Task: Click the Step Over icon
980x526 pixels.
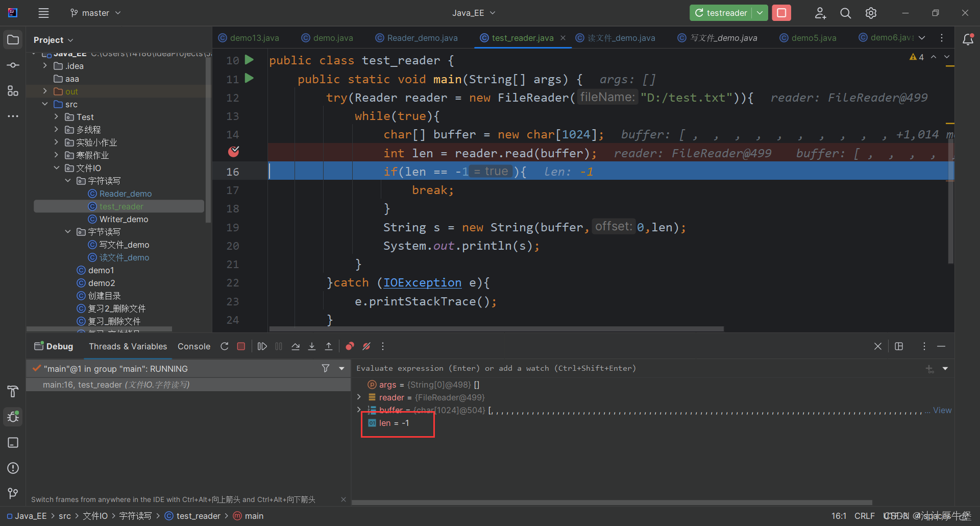Action: (x=296, y=346)
